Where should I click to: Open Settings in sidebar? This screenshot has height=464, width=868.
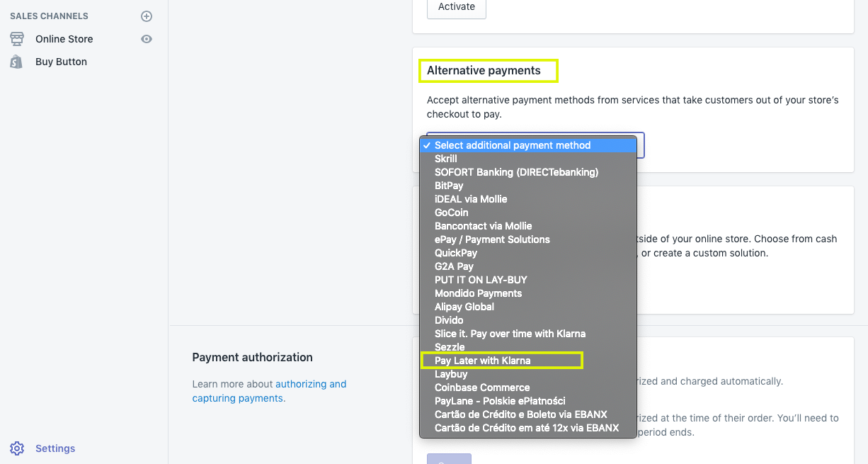point(55,448)
